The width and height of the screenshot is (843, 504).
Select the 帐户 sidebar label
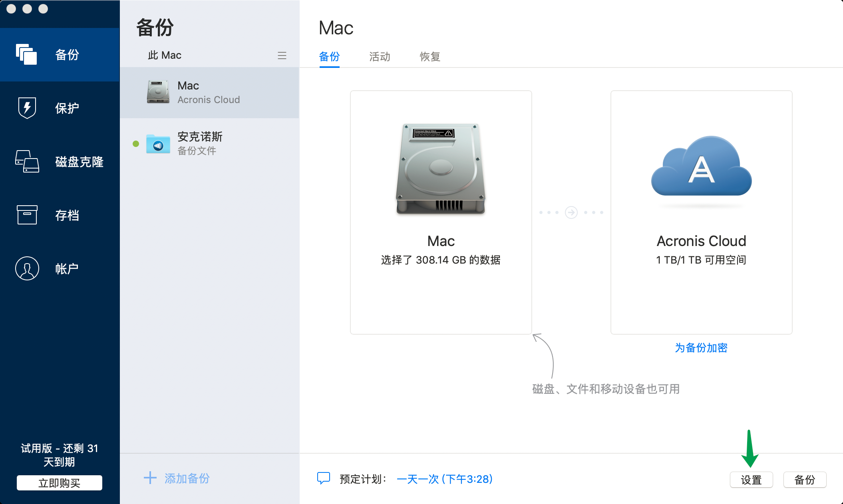click(67, 269)
